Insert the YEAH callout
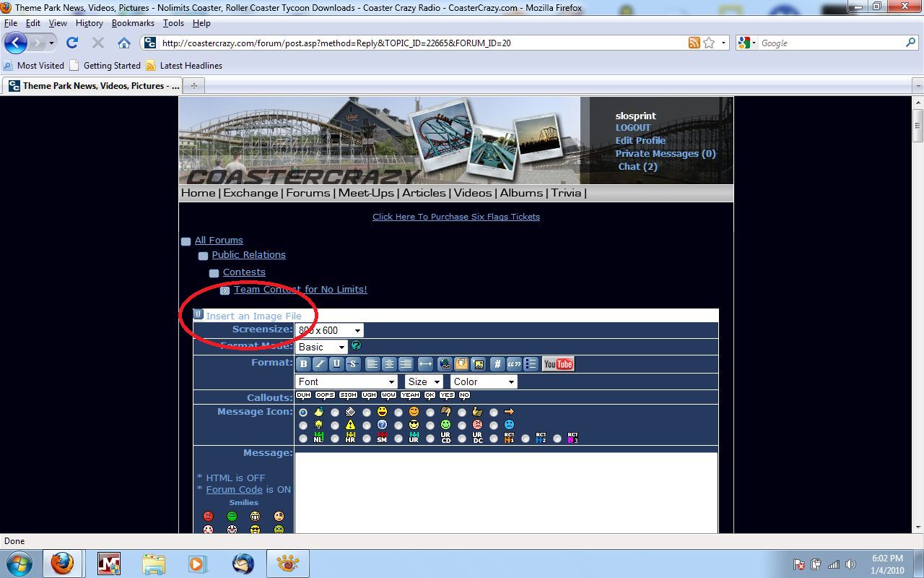This screenshot has height=578, width=924. 410,395
